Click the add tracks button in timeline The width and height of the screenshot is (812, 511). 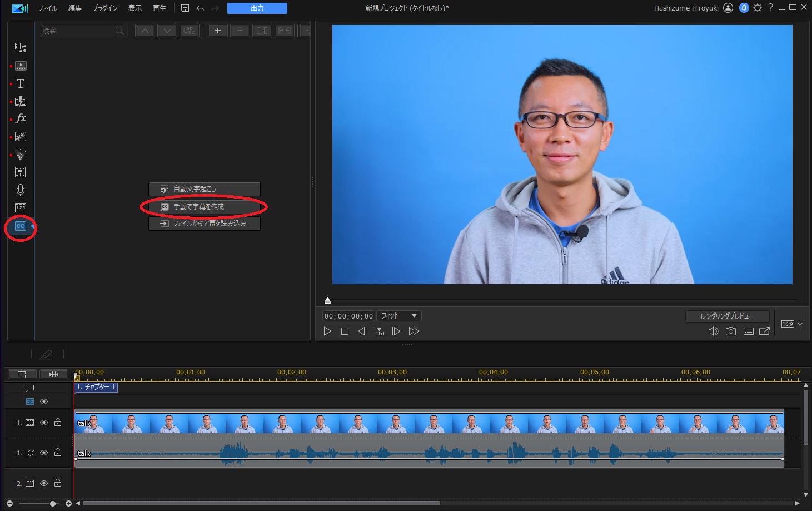pos(22,374)
